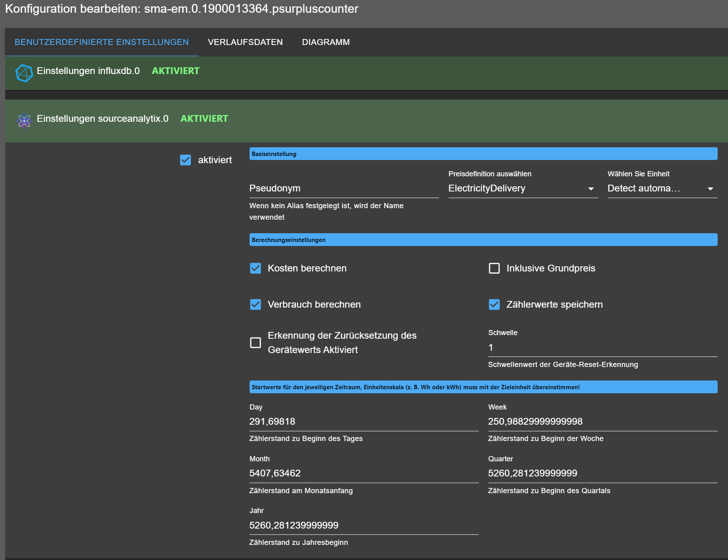Click the sourceanalytix.0 AKTIVIERT status label

tap(204, 119)
